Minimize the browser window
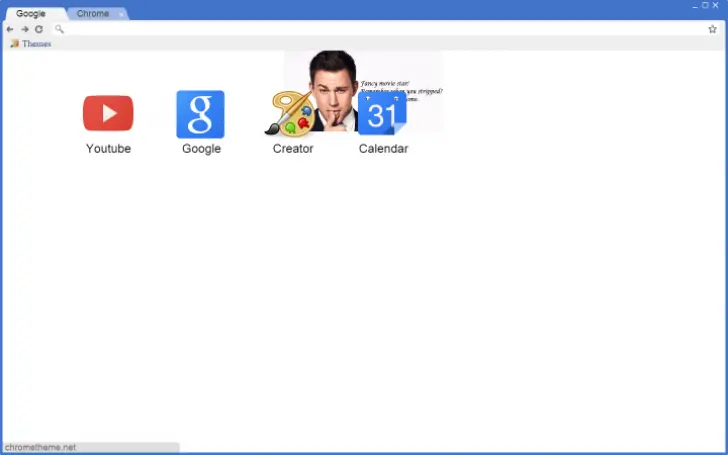 click(x=693, y=6)
